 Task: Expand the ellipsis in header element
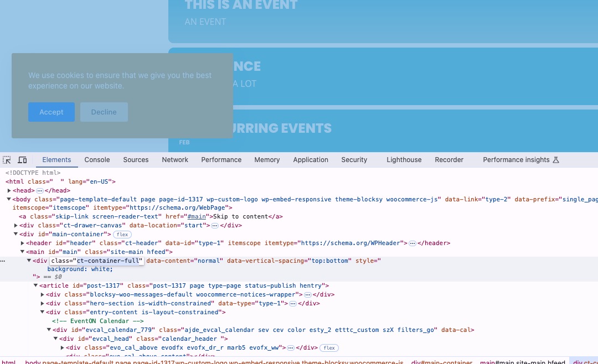pos(413,243)
